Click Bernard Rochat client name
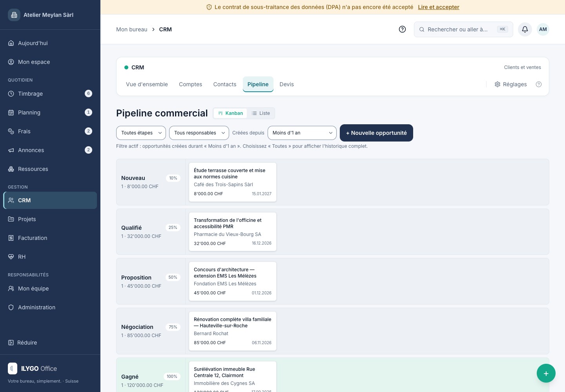The height and width of the screenshot is (392, 565). [x=211, y=334]
